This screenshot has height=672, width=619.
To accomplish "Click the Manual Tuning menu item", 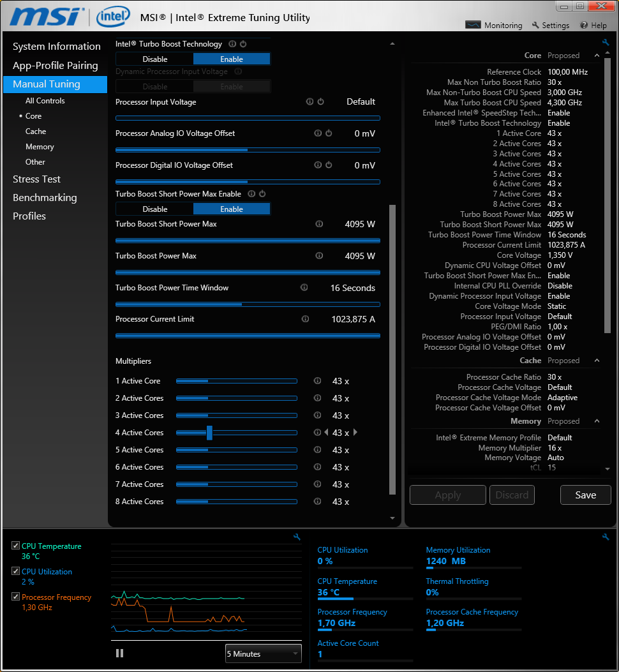I will point(55,84).
